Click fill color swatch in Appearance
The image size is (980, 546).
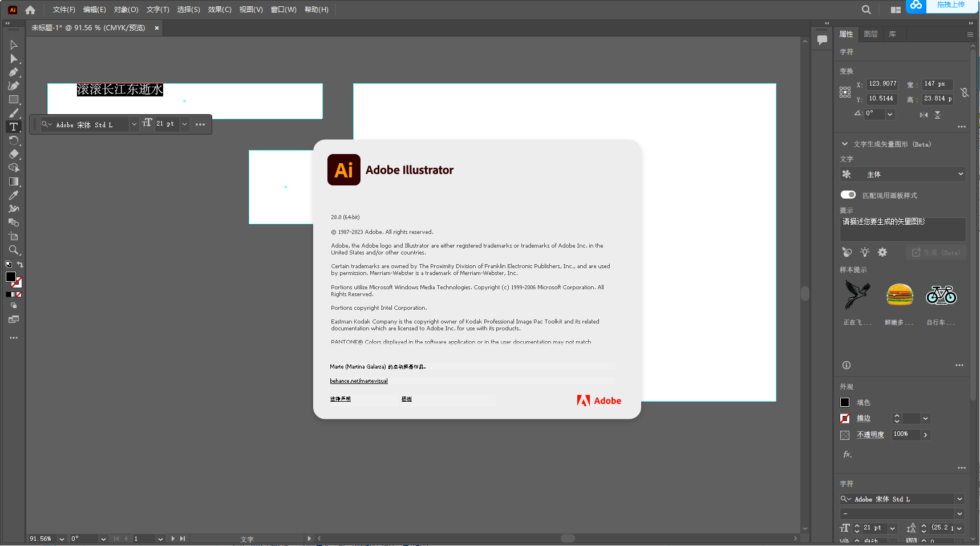click(x=845, y=402)
